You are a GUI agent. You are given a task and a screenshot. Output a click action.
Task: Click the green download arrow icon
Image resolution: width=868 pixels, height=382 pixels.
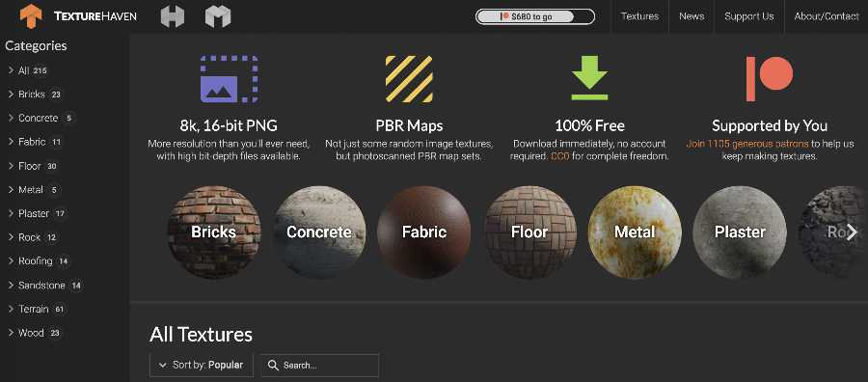pos(589,78)
